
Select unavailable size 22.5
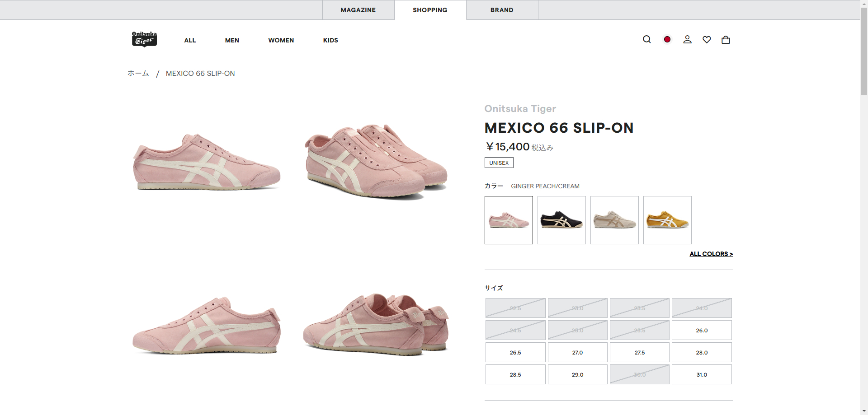click(515, 308)
